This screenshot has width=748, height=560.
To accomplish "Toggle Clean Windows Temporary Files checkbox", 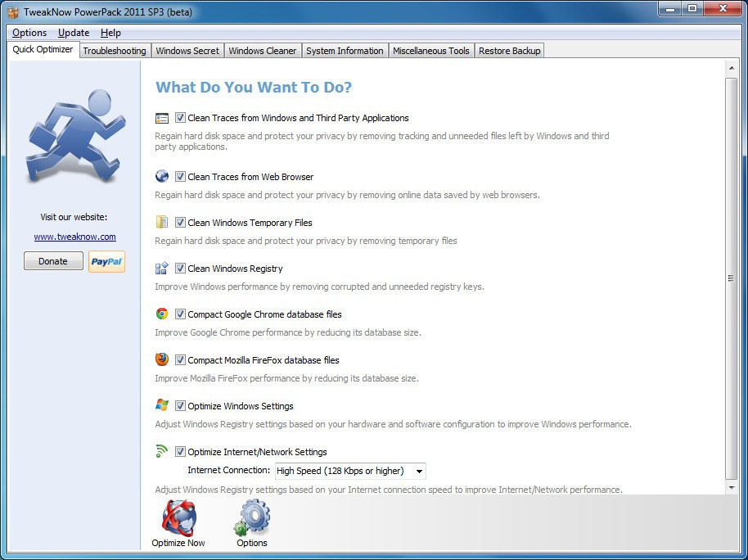I will (x=180, y=223).
